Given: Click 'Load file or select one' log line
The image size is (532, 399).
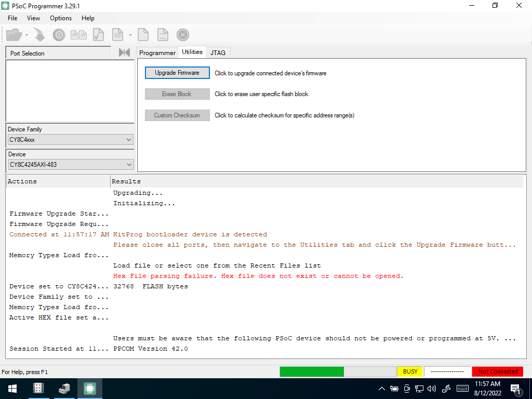Looking at the screenshot, I should [217, 265].
